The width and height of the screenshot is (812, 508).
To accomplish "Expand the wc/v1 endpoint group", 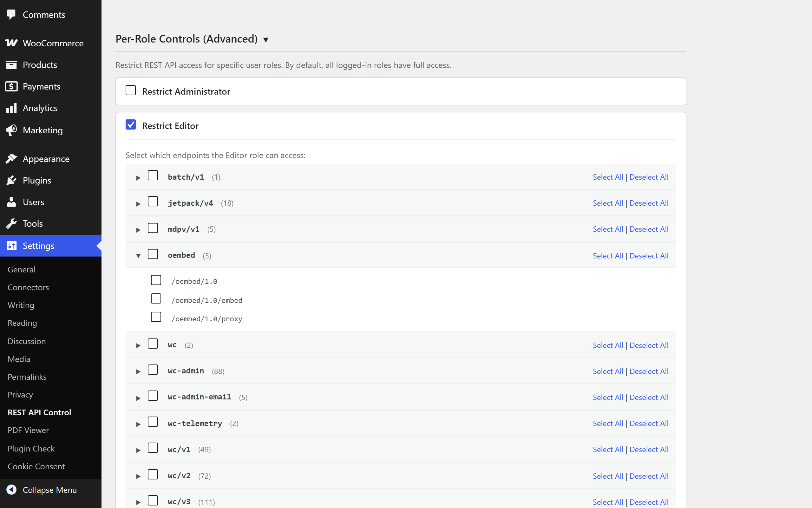I will 138,451.
